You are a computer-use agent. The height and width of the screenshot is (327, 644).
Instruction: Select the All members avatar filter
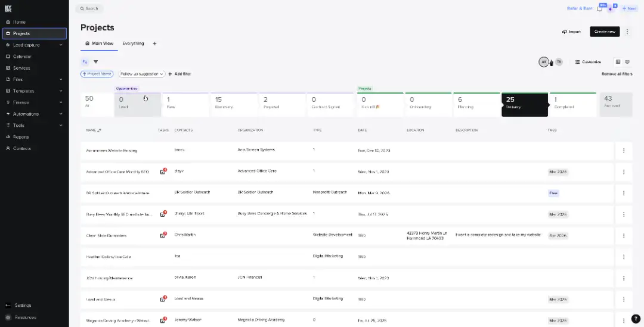tap(543, 62)
